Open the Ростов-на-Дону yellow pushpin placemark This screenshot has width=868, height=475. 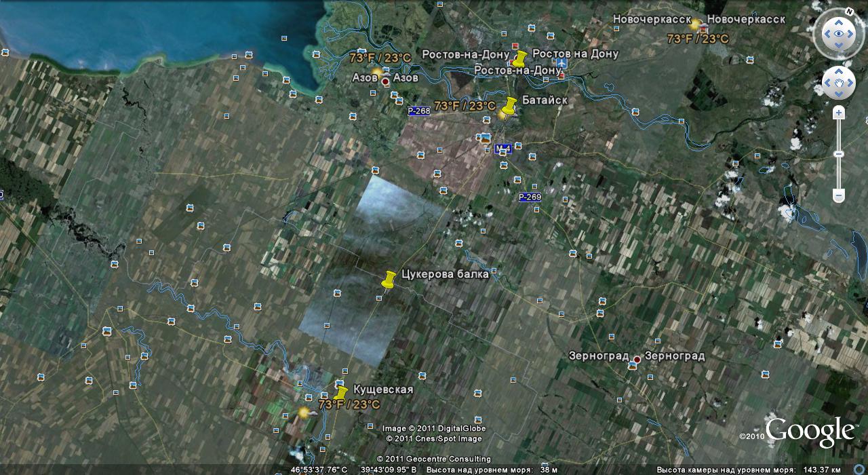pyautogui.click(x=520, y=58)
